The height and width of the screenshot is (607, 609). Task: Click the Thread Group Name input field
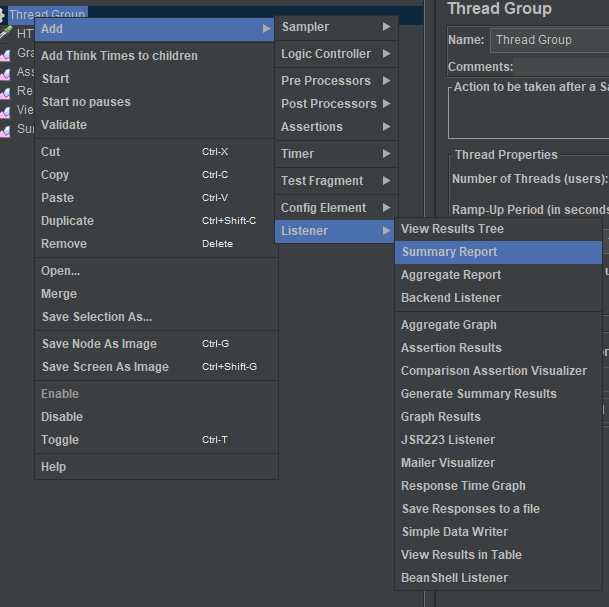(550, 40)
